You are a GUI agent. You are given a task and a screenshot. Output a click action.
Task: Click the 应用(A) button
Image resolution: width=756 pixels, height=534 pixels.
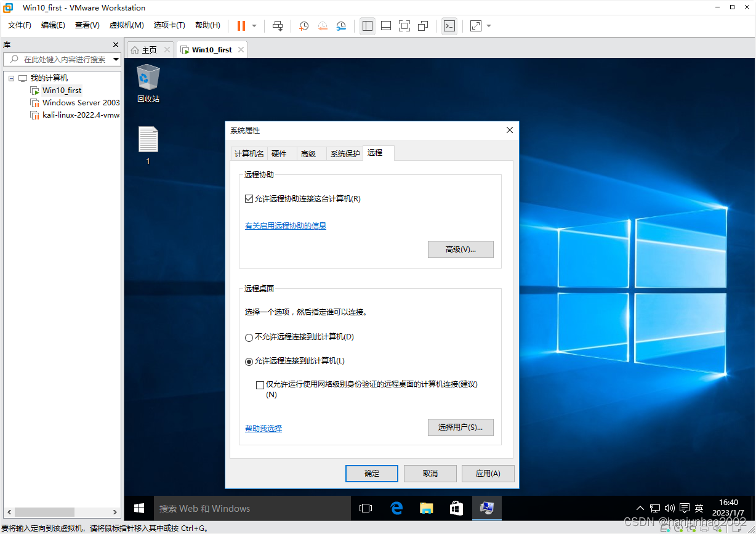[488, 474]
